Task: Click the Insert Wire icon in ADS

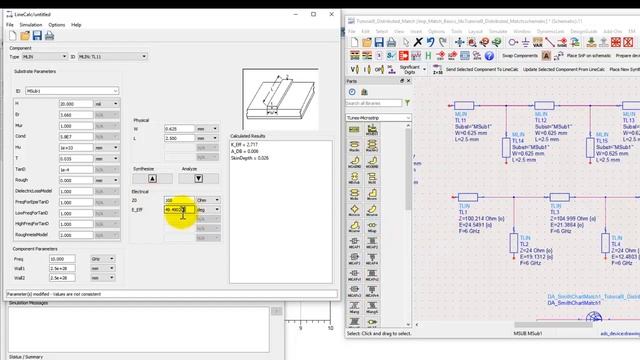Action: [x=550, y=42]
